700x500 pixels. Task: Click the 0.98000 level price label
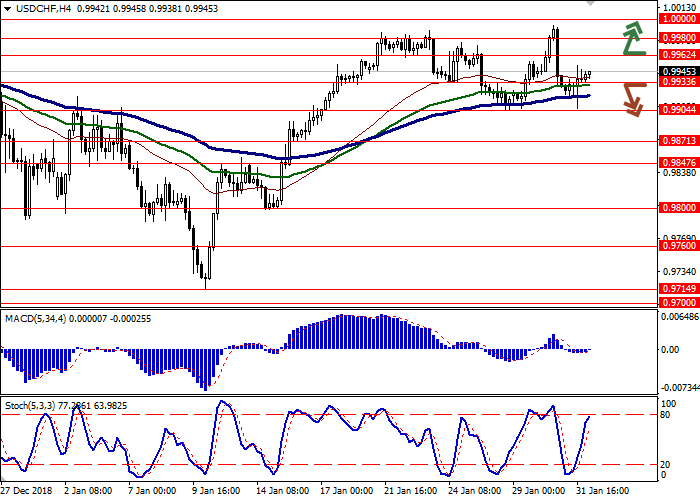pyautogui.click(x=679, y=208)
